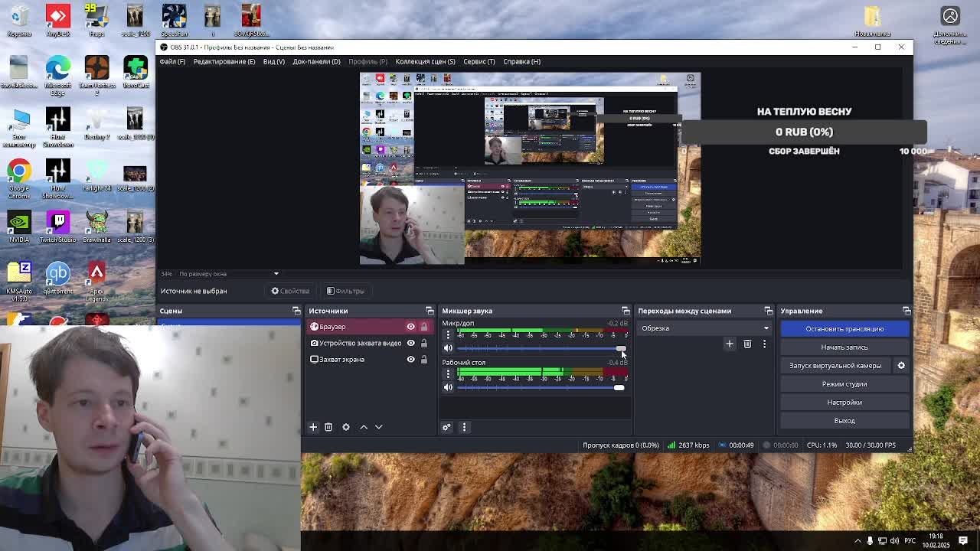Viewport: 980px width, 551px height.
Task: Move selected source up
Action: [x=364, y=427]
